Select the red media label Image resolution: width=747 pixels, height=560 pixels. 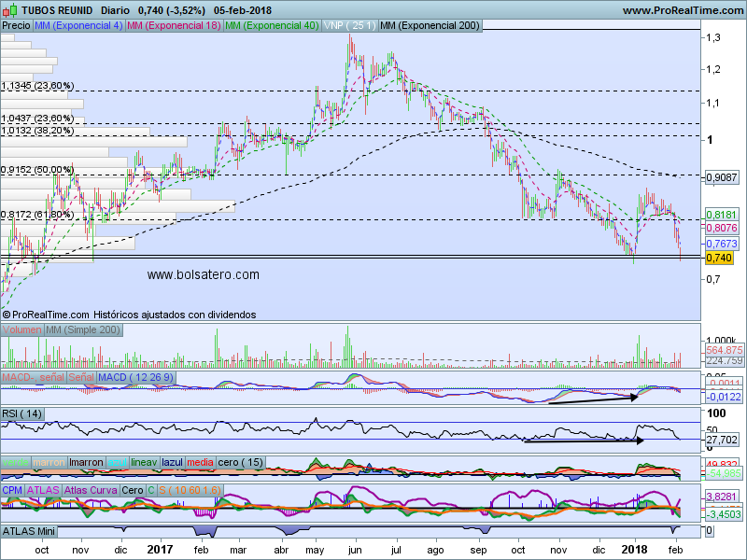click(x=200, y=462)
